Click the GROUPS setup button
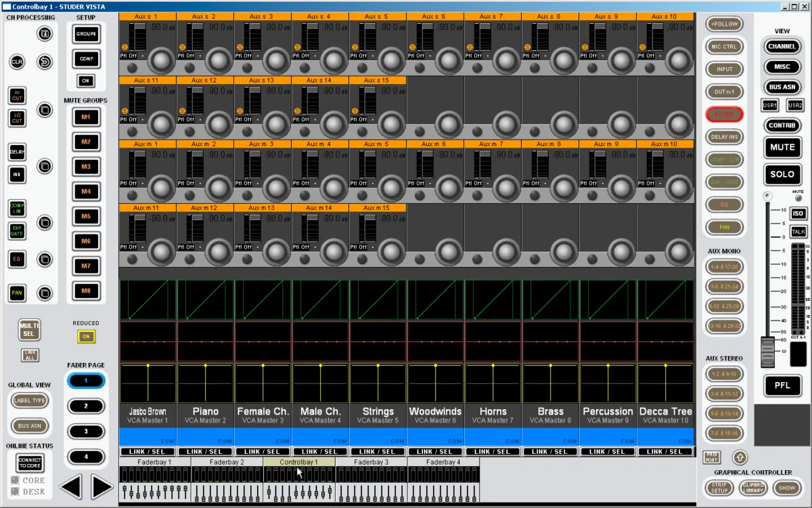 click(x=86, y=34)
